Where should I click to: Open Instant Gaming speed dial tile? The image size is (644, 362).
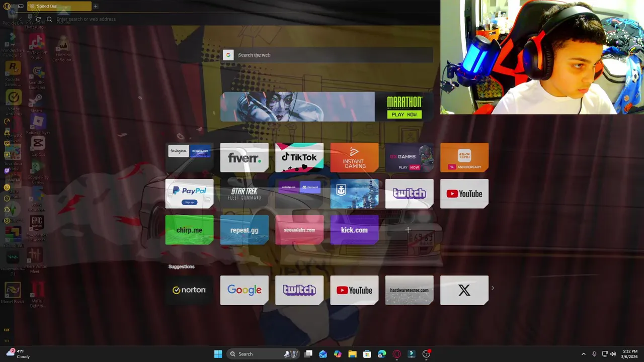(354, 157)
